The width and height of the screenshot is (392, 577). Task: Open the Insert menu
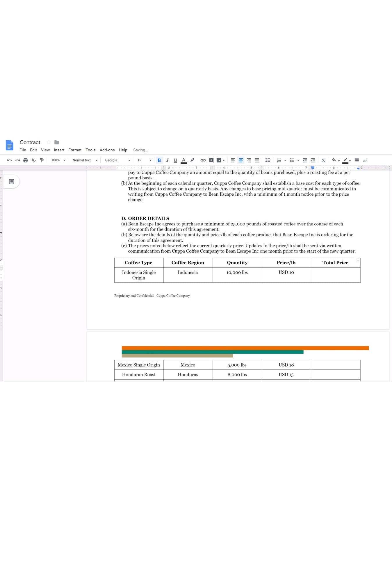click(59, 150)
